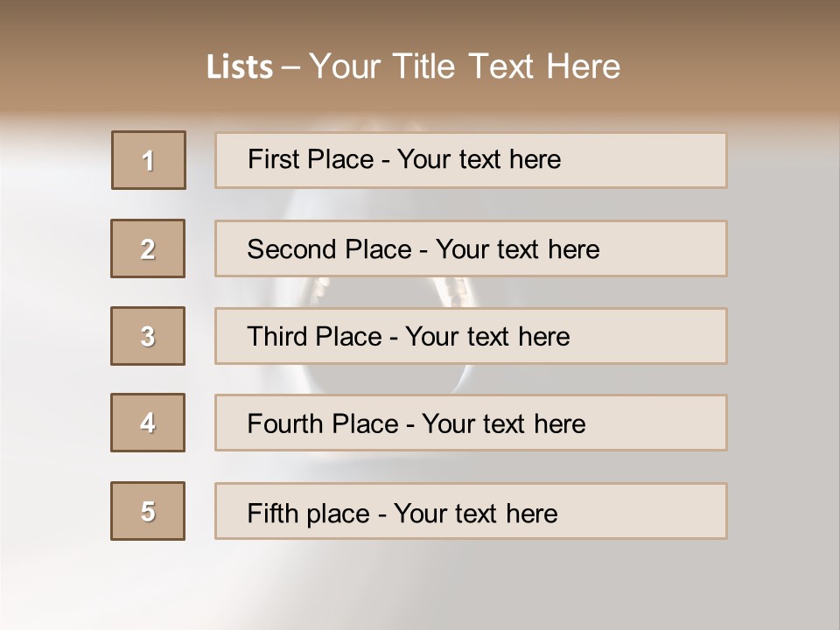Click the dash in the slide title
Screen dimensions: 840x630
pos(290,67)
